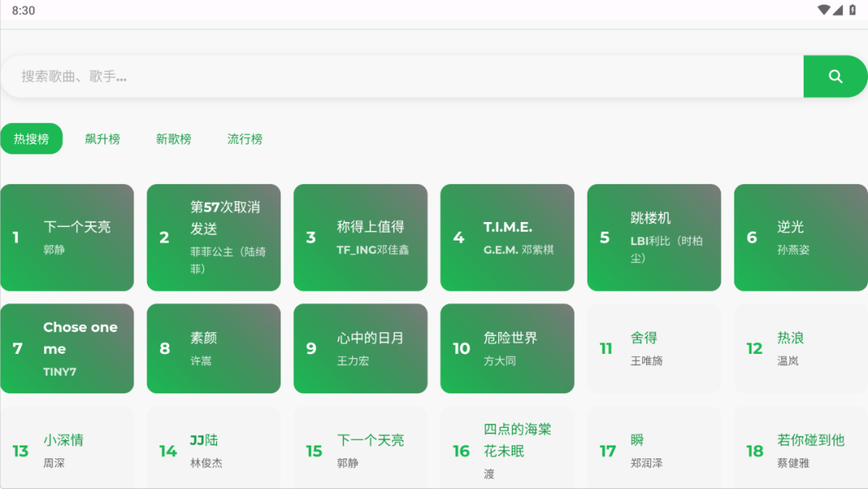Screen dimensions: 868x489
Task: Switch to the 流行榜 tab
Action: [x=244, y=138]
